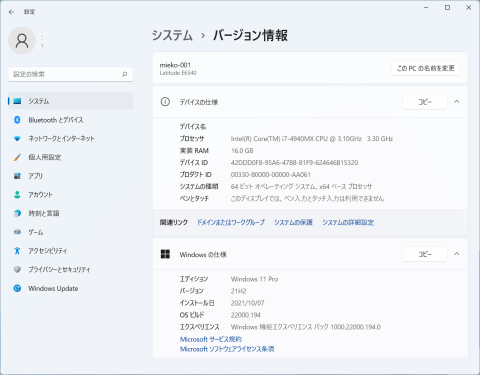
Task: Copy the device specifications
Action: [x=425, y=102]
